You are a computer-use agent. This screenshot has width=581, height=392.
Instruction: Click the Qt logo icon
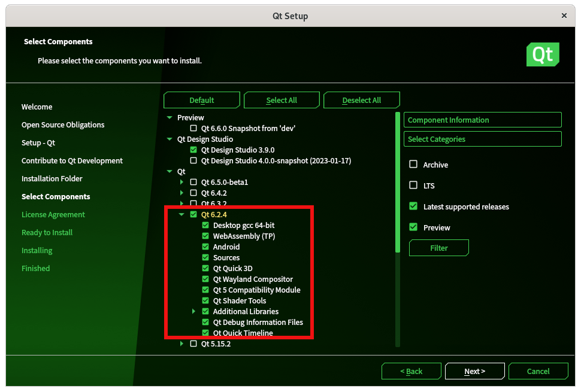point(543,54)
